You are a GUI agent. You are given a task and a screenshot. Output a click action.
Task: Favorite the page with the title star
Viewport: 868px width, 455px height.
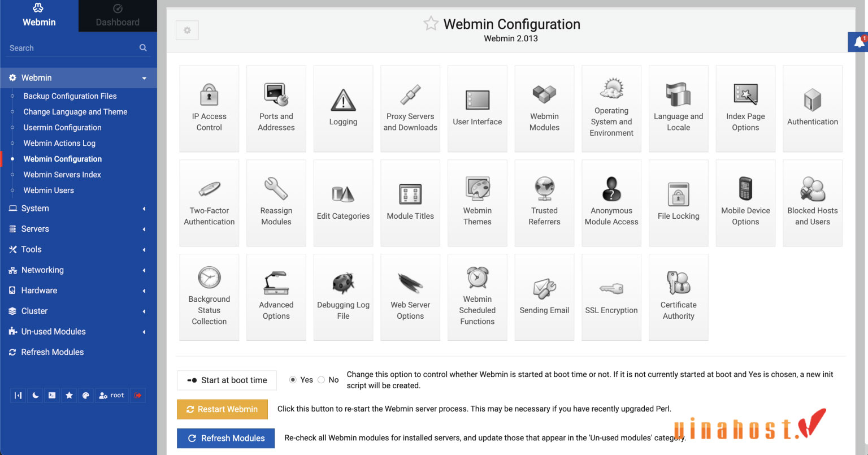click(431, 24)
